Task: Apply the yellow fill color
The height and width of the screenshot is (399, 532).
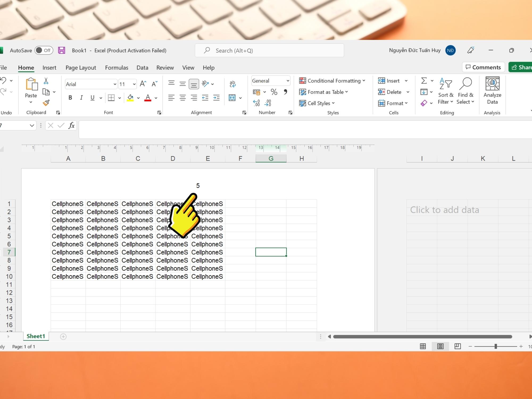Action: [130, 98]
